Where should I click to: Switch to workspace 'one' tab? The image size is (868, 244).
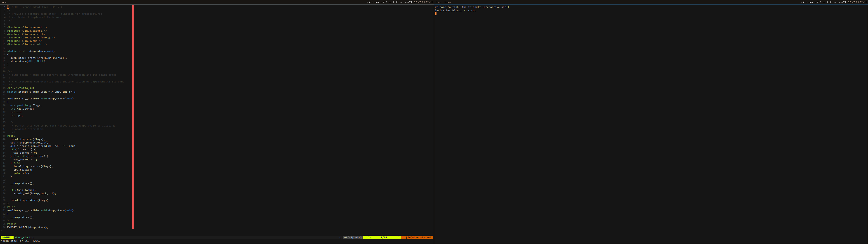[x=4, y=2]
